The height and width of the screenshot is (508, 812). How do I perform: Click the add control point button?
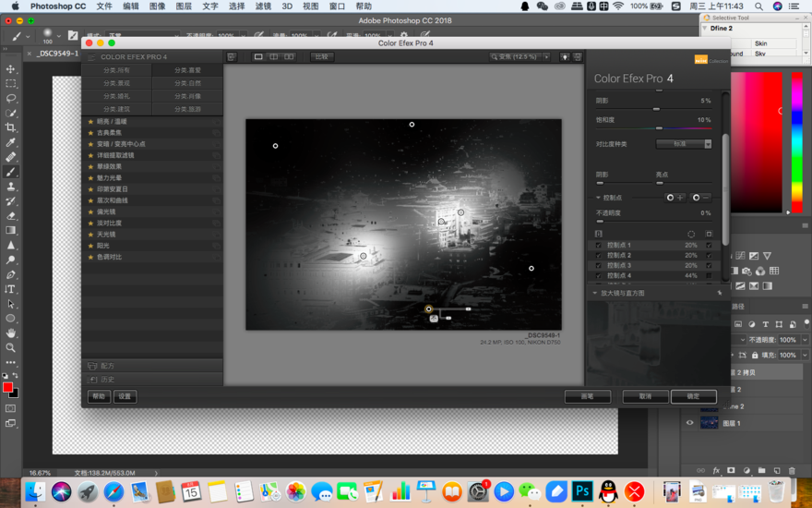point(675,198)
